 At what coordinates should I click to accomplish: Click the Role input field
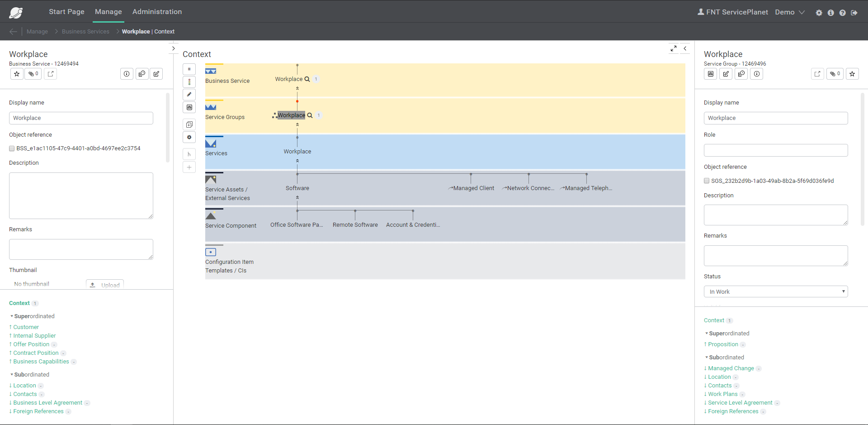pyautogui.click(x=775, y=150)
